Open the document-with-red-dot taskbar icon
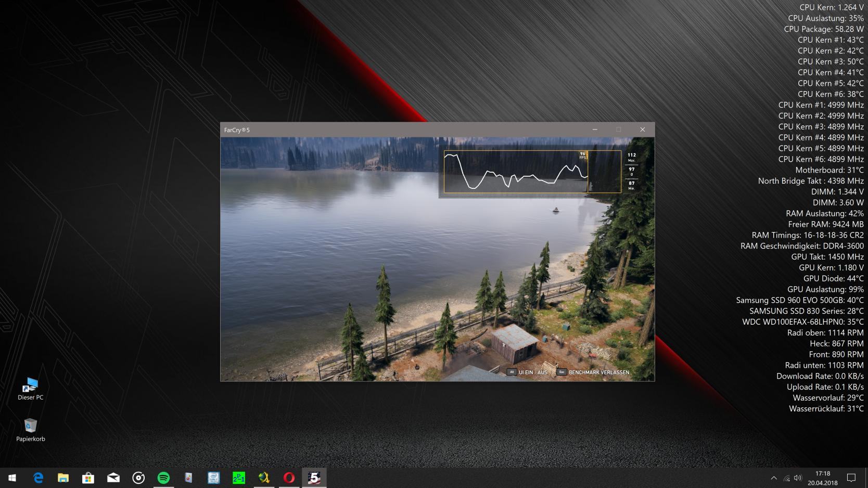The height and width of the screenshot is (488, 868). [188, 478]
